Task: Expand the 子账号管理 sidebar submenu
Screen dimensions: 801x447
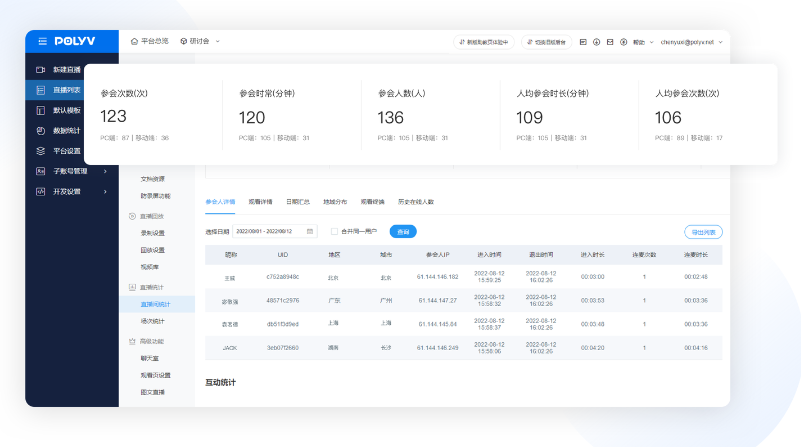Action: [105, 171]
